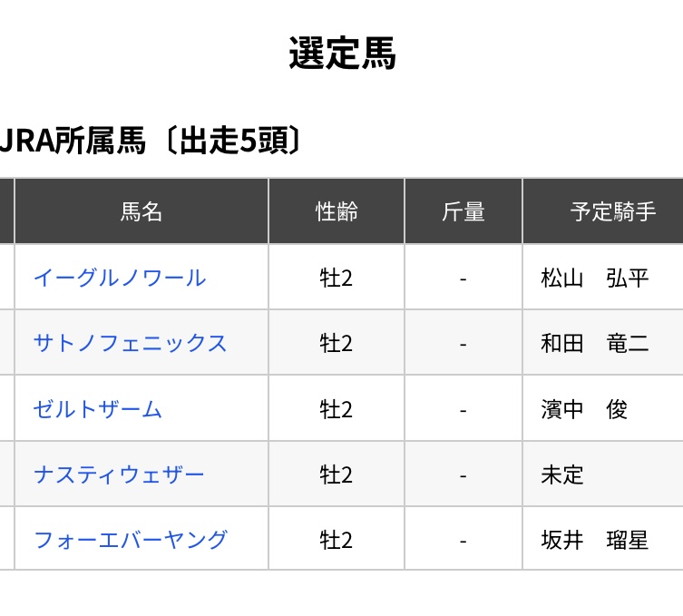Click the 性齢 column header
Image resolution: width=683 pixels, height=616 pixels.
(337, 212)
